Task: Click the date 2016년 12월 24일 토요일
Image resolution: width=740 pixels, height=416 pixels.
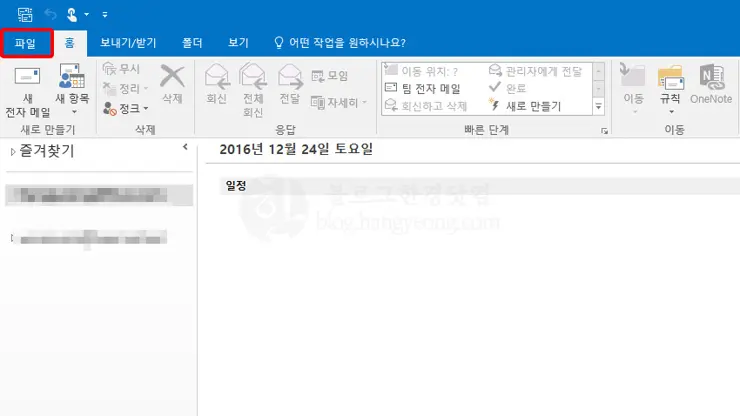Action: [x=296, y=149]
